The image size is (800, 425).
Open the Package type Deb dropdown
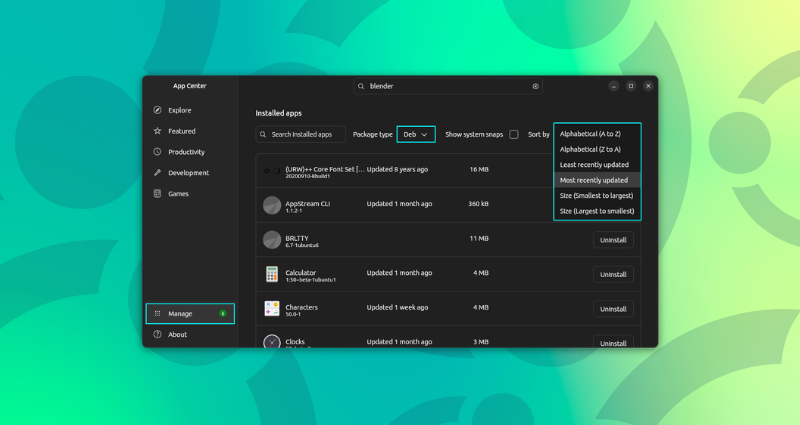click(416, 134)
